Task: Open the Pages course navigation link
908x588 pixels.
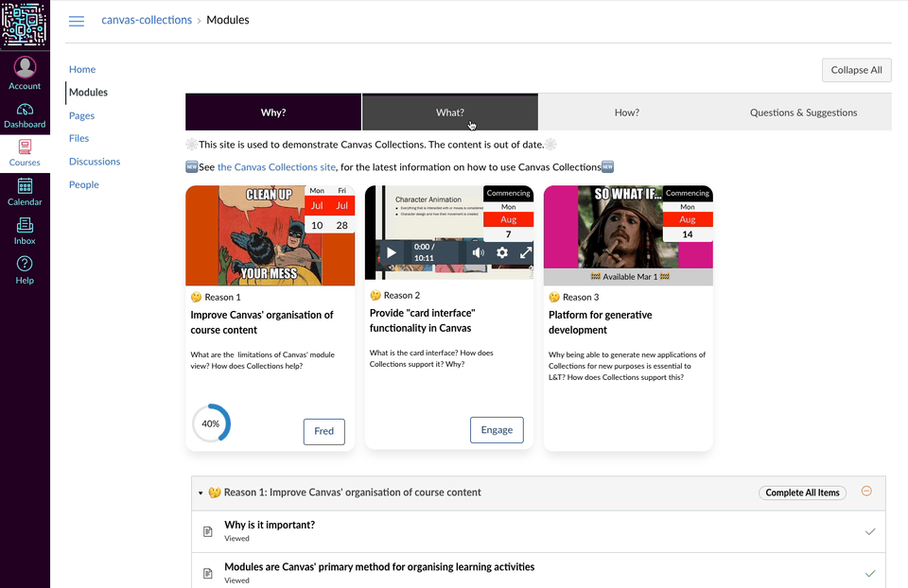Action: tap(81, 115)
